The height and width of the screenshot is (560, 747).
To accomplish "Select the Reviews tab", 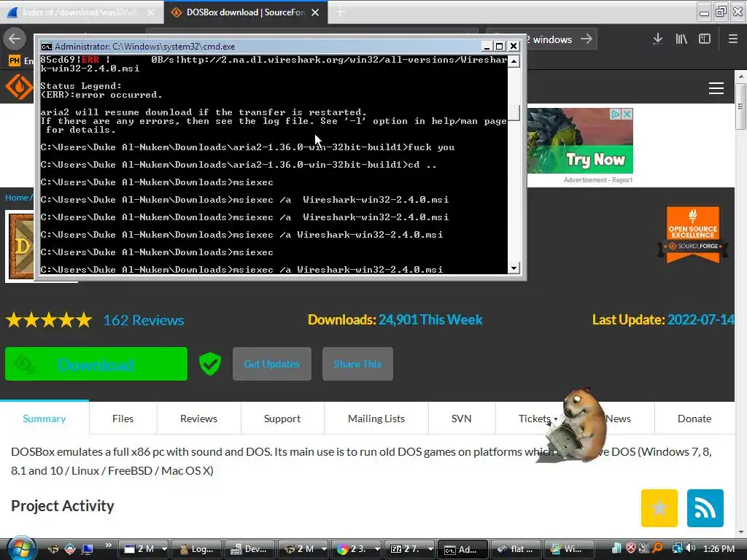I will (x=198, y=418).
